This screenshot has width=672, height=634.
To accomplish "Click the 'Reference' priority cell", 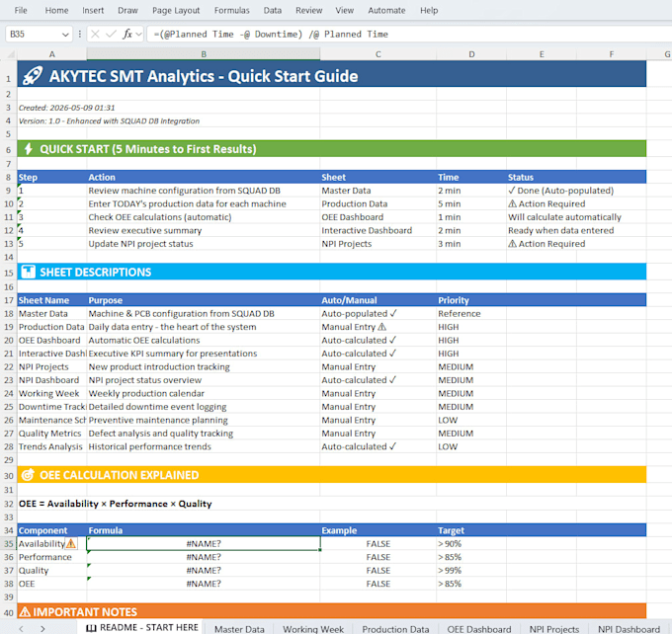I will pyautogui.click(x=471, y=314).
